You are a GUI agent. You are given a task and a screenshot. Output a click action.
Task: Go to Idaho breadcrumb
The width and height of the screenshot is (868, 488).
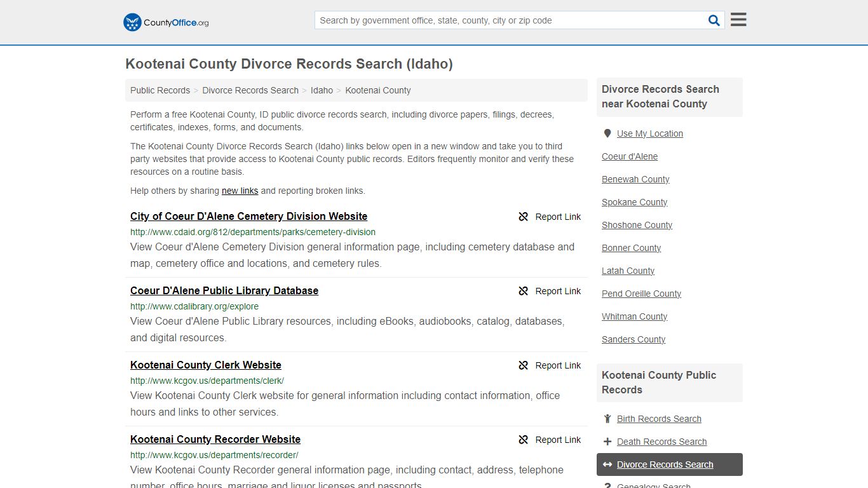322,90
